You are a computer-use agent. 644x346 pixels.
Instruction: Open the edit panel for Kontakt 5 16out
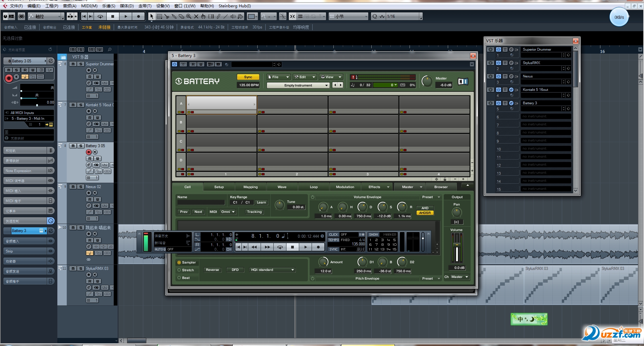pos(511,90)
